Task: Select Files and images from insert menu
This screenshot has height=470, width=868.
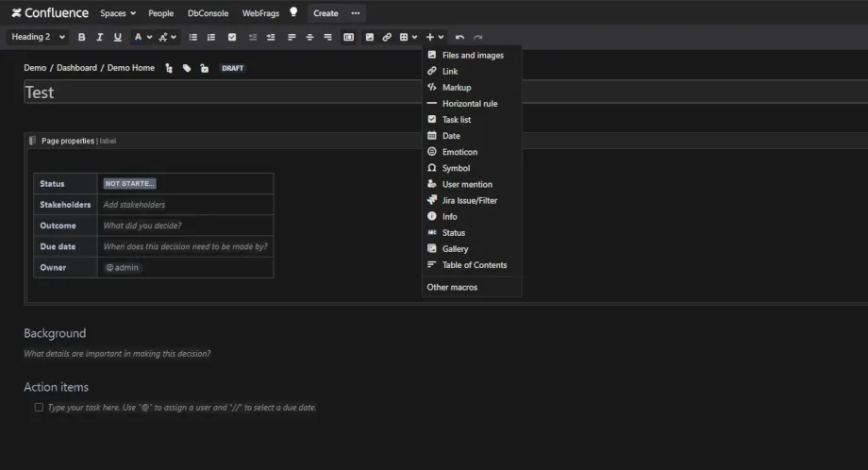Action: (x=472, y=56)
